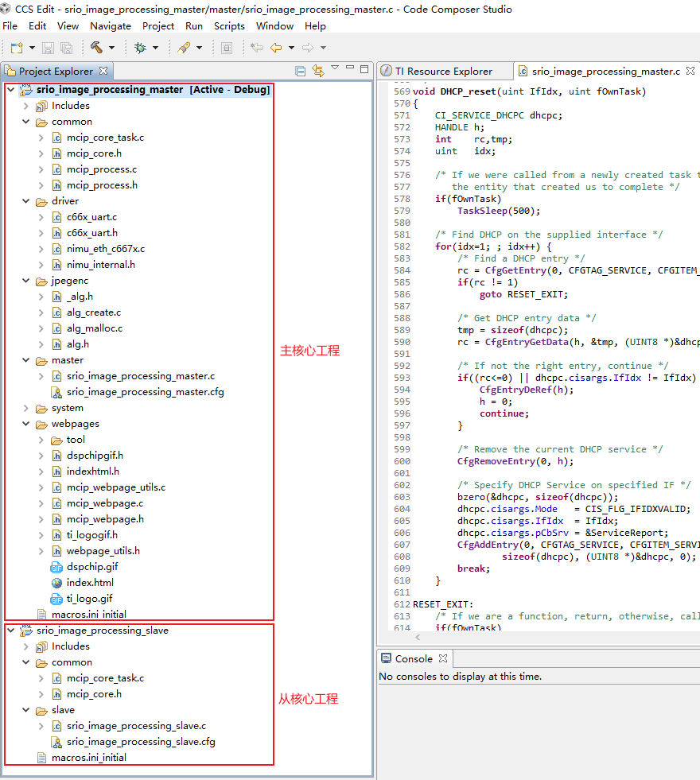Open the Edit menu
Screen dimensions: 700x780
37,26
